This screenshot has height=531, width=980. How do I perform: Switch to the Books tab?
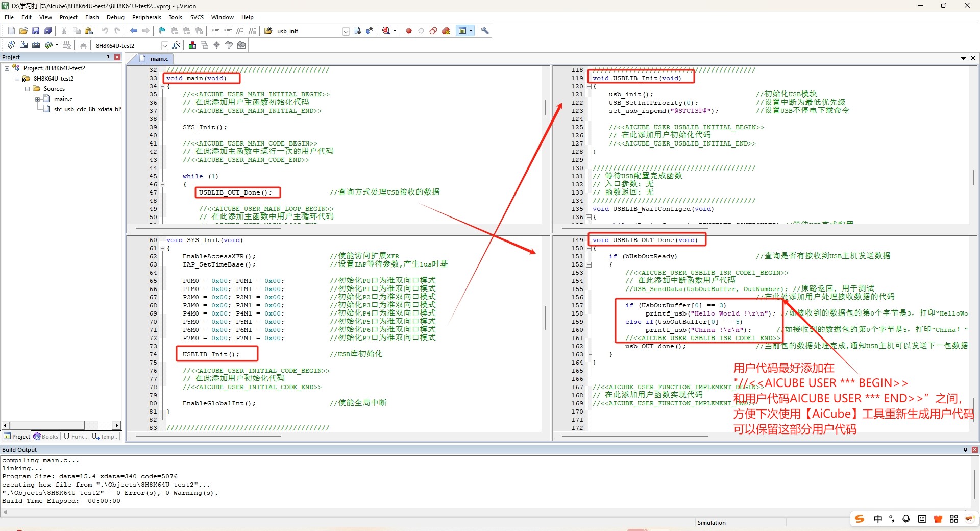(x=46, y=437)
